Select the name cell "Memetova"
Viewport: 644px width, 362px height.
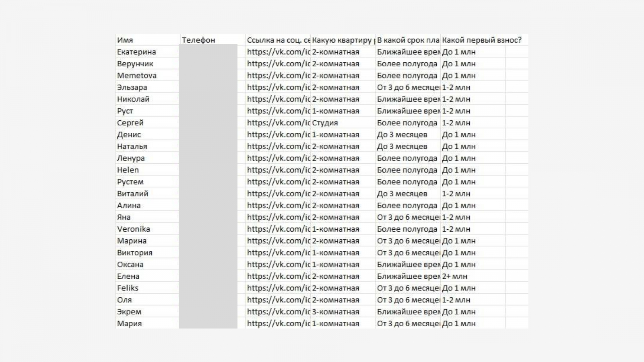(x=137, y=76)
